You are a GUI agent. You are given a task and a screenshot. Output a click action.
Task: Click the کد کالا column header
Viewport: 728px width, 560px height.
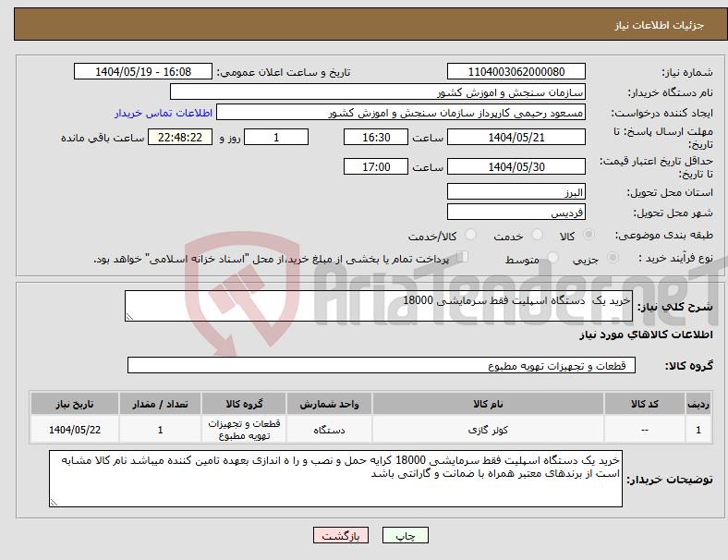[645, 404]
